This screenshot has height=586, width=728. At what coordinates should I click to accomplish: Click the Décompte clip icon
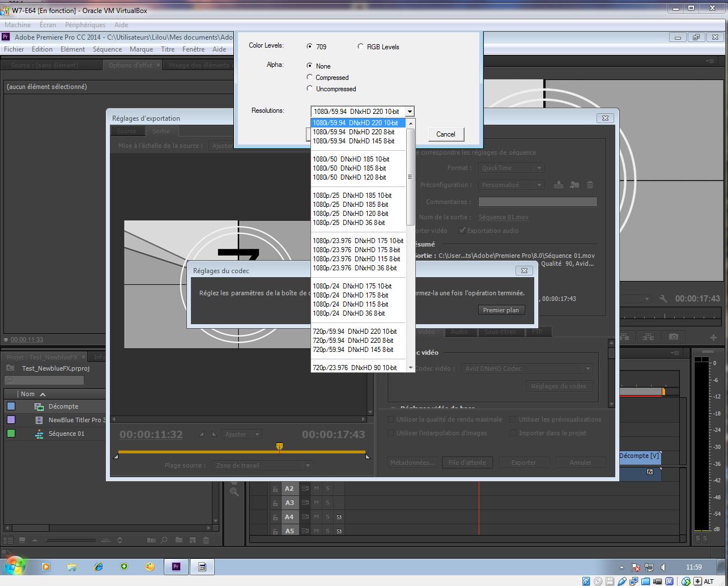tap(39, 406)
